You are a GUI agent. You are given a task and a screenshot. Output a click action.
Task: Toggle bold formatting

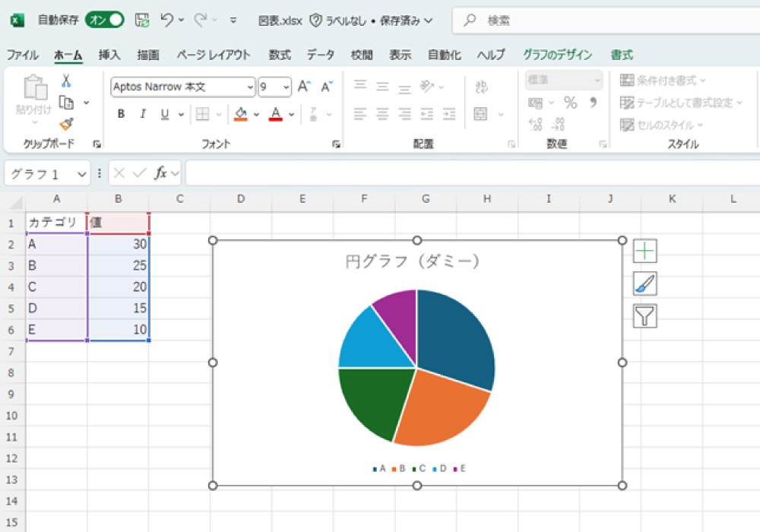[x=121, y=114]
